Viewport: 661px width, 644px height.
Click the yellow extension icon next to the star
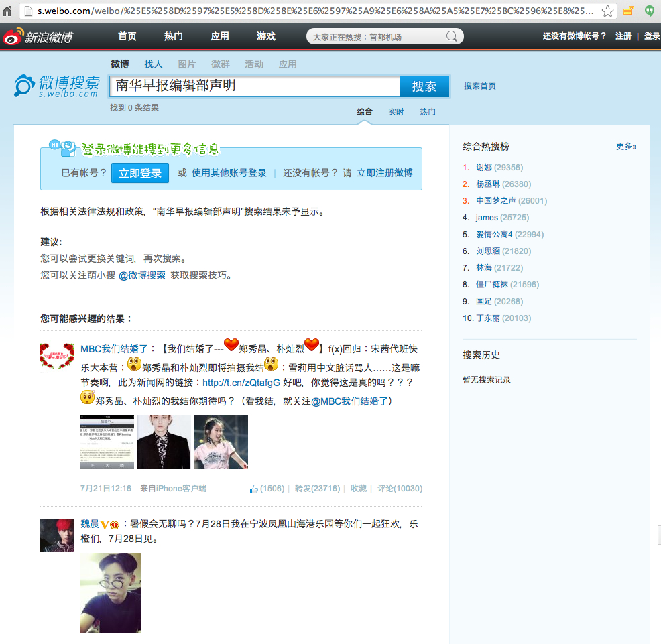point(629,11)
